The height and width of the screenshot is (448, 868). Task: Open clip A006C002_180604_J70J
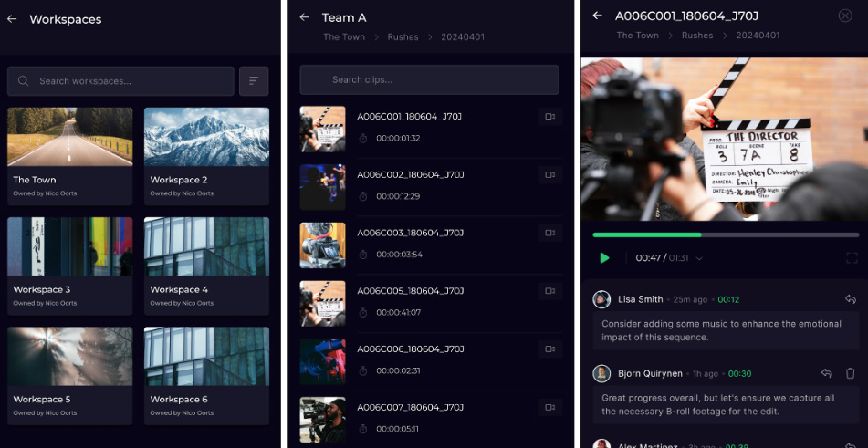[431, 187]
